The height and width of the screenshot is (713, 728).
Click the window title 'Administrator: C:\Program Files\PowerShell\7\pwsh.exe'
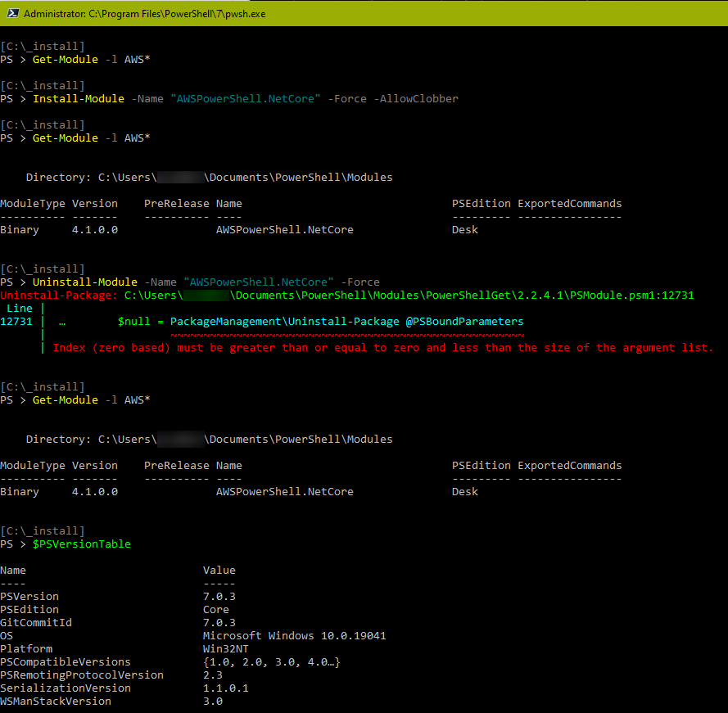[144, 14]
